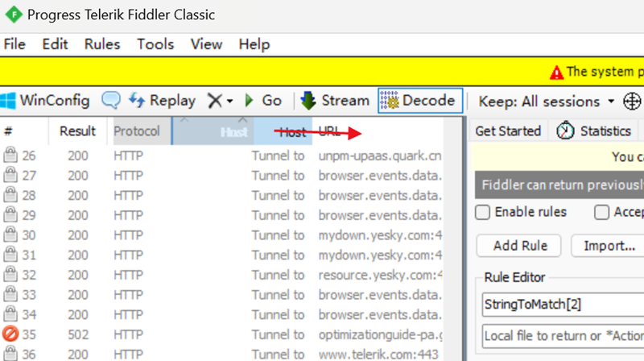Open the Keep: All sessions dropdown
Viewport: 644px width, 361px height.
[547, 102]
